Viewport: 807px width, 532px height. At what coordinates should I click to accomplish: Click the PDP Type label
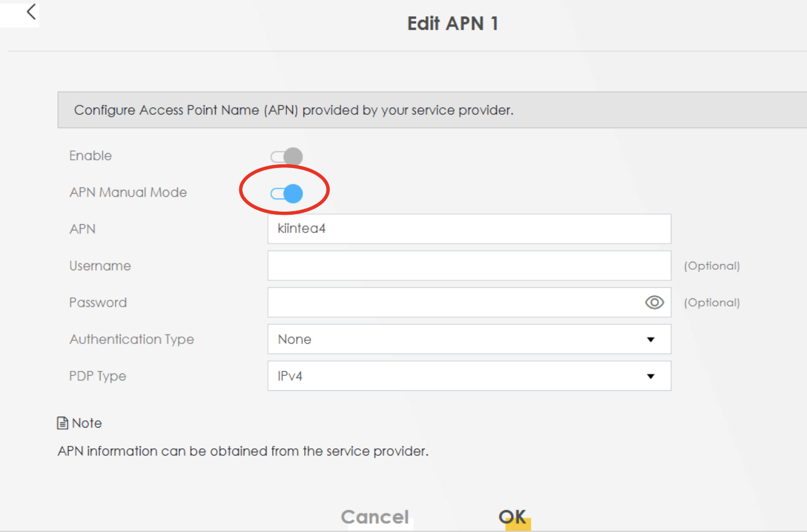pyautogui.click(x=97, y=377)
